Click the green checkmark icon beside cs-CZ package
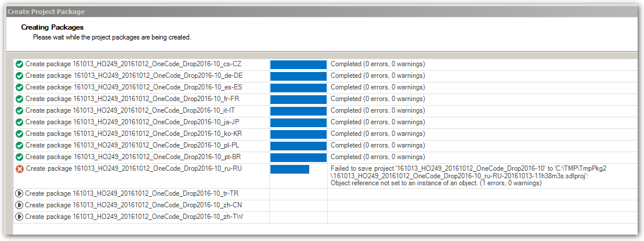 click(x=19, y=64)
